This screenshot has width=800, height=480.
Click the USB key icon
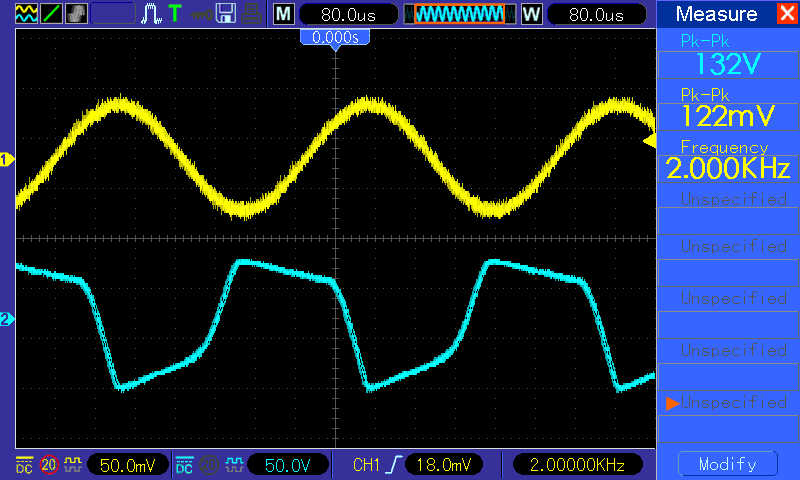tap(200, 14)
